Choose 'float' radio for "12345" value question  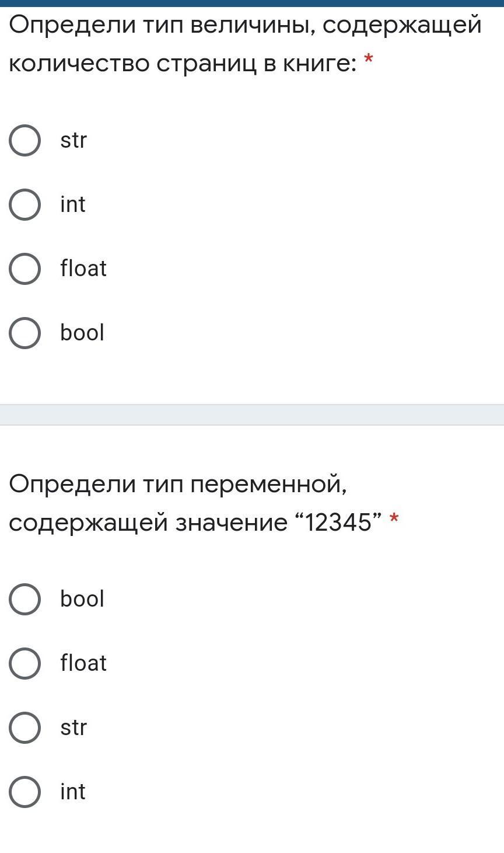coord(24,664)
